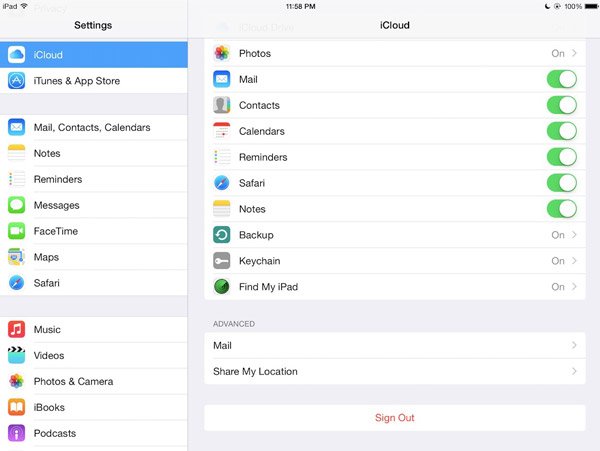Image resolution: width=600 pixels, height=451 pixels.
Task: Tap the Maps icon in sidebar
Action: coord(16,257)
